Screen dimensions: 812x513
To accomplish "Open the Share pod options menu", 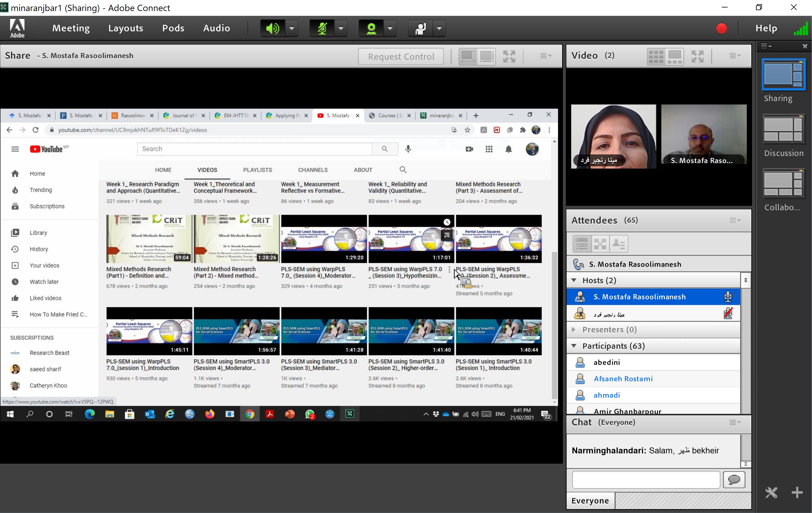I will point(546,56).
